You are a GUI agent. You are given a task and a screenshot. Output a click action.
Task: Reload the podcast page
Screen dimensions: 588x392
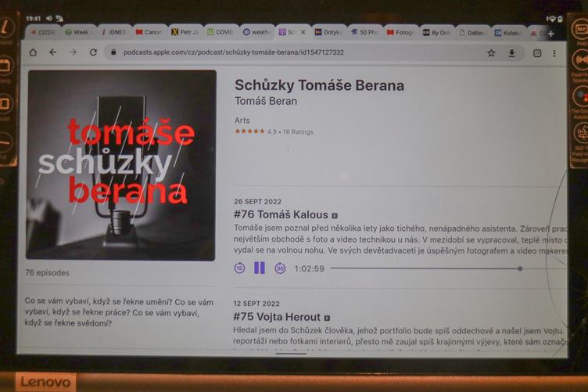pos(93,52)
